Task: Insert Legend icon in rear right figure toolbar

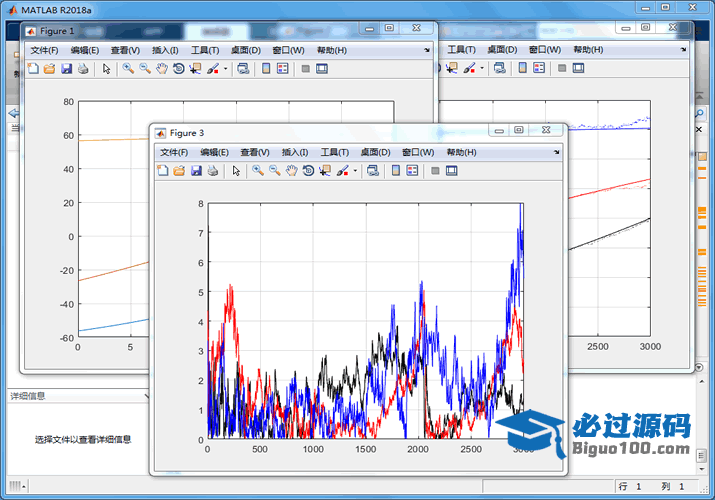Action: point(539,68)
